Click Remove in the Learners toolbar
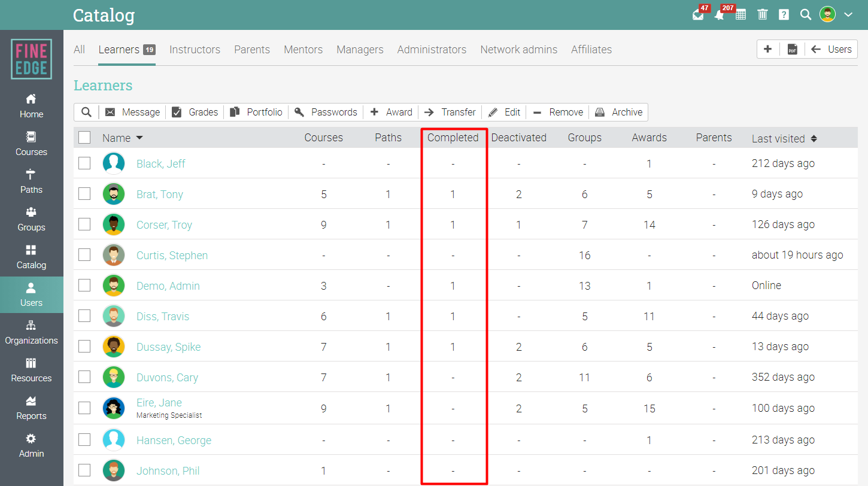 coord(558,112)
